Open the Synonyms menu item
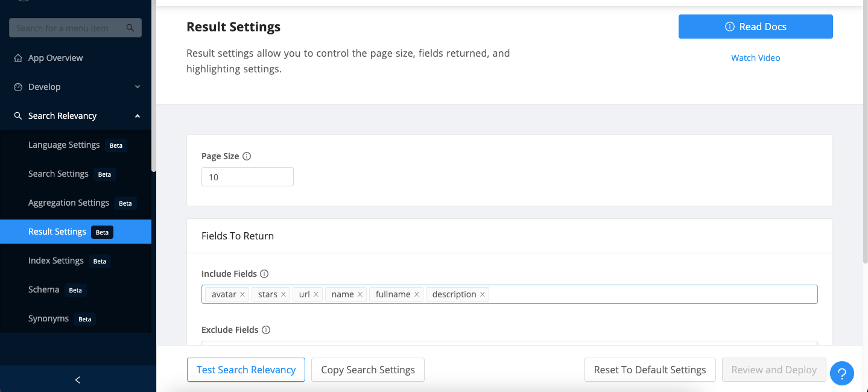 [48, 318]
